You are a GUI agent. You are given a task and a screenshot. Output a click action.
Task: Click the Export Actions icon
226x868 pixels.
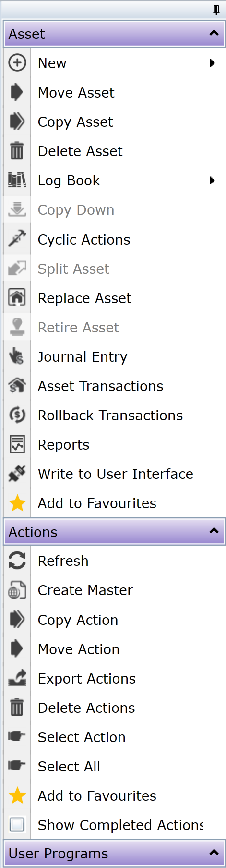[x=17, y=678]
